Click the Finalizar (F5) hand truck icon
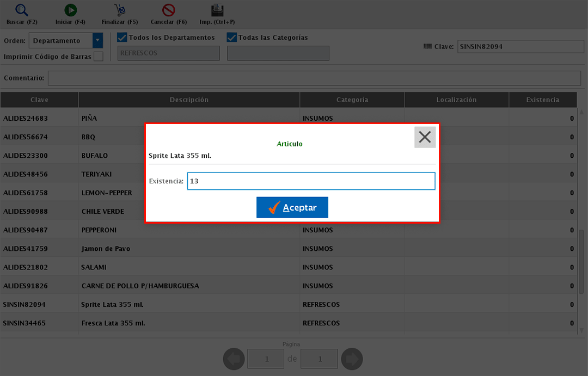 (x=120, y=10)
